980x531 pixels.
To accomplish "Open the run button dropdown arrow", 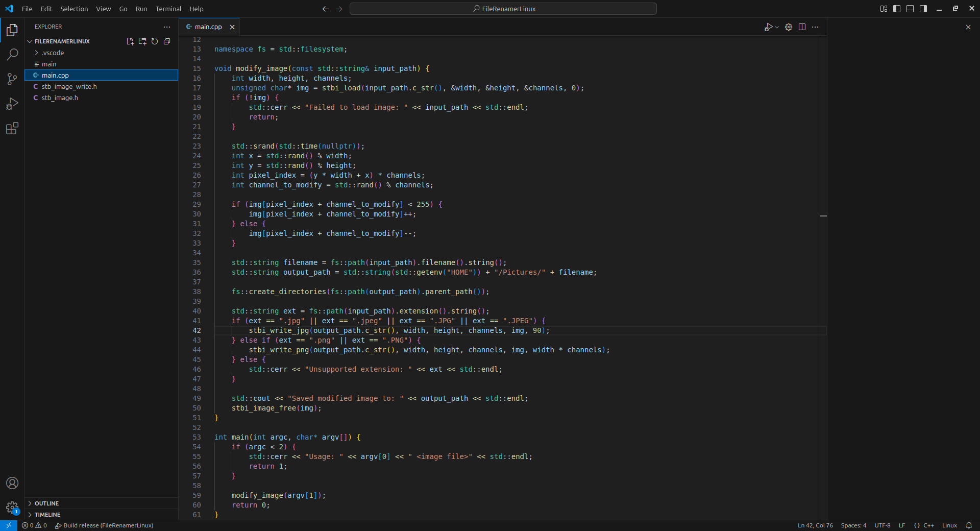I will 777,27.
